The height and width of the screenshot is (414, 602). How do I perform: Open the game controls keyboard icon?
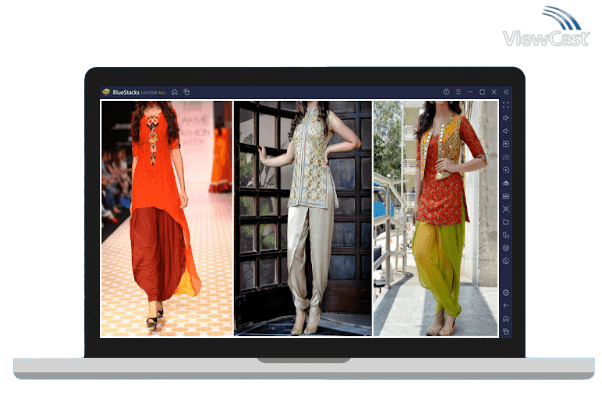(x=506, y=157)
